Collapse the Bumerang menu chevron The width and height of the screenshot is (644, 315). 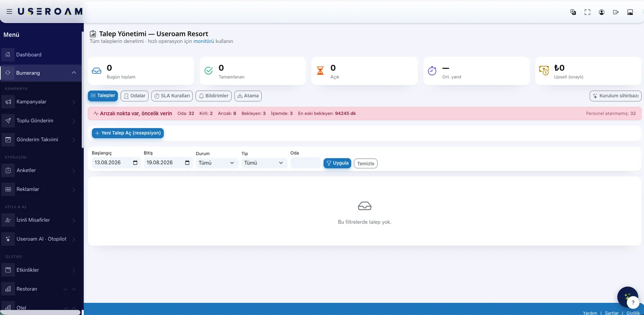coord(74,73)
